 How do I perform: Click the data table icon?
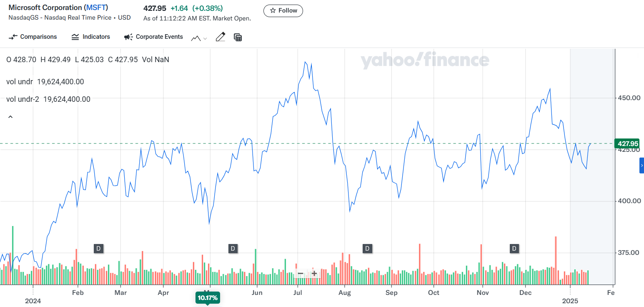coord(238,38)
